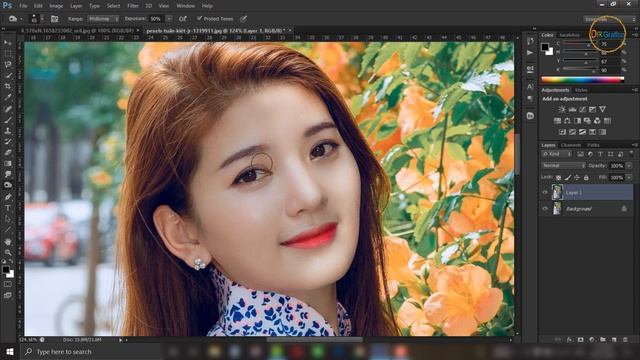The width and height of the screenshot is (640, 360).
Task: Select the Lasso tool
Action: [x=8, y=64]
